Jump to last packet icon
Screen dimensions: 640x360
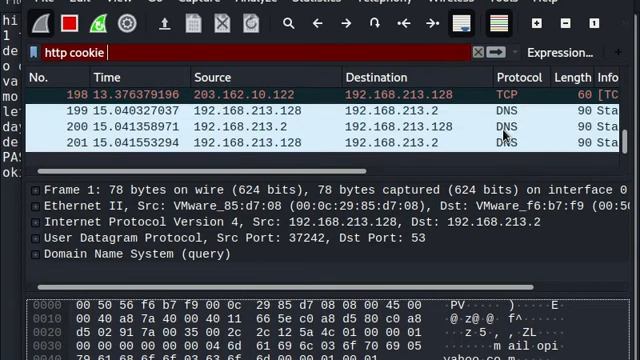pyautogui.click(x=432, y=24)
